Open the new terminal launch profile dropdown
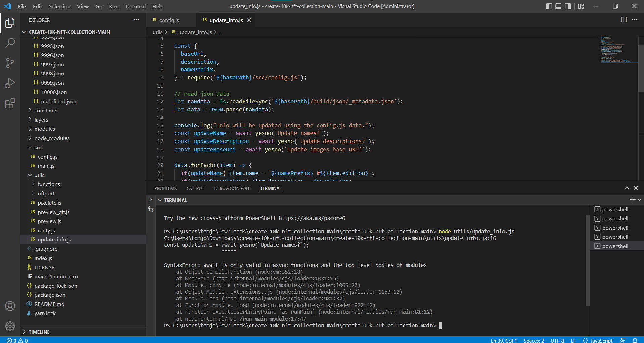The width and height of the screenshot is (644, 343). click(639, 200)
